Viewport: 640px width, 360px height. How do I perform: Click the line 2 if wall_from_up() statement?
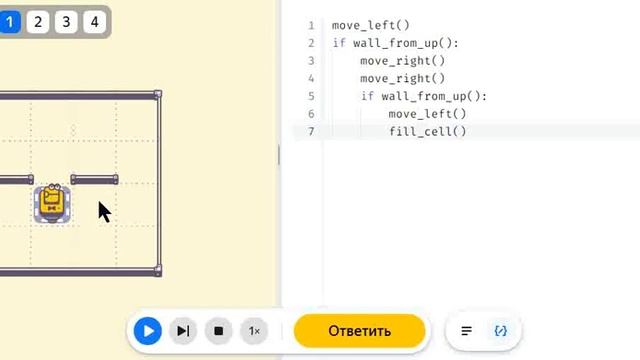click(396, 43)
